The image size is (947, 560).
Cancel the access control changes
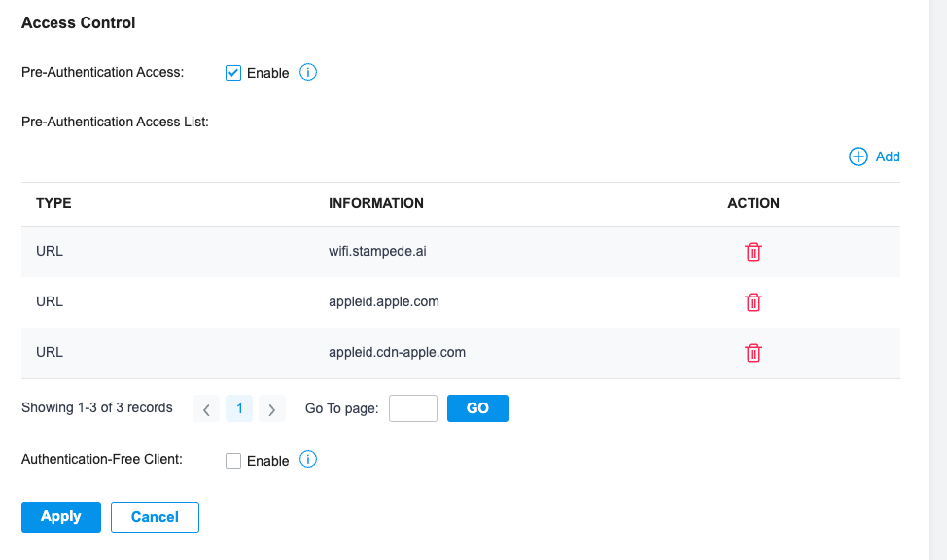[155, 517]
